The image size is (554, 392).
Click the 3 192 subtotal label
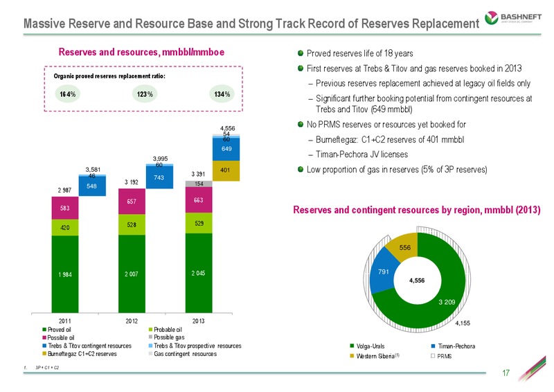click(132, 182)
